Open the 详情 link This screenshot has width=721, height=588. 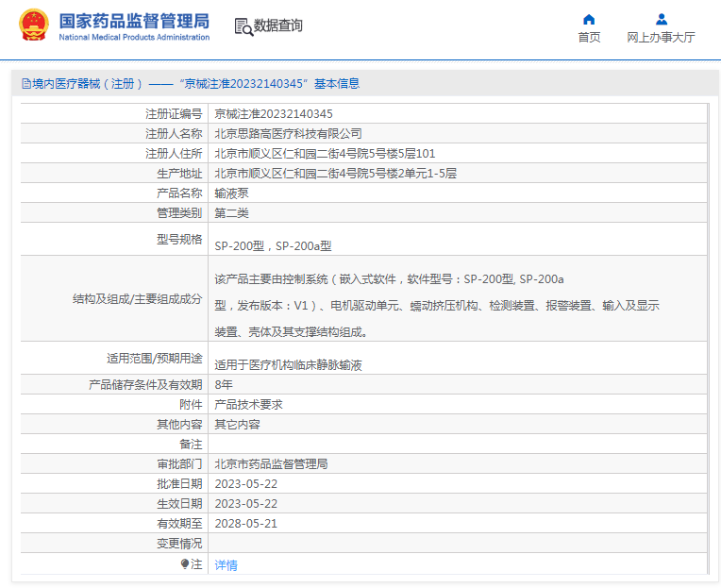[226, 564]
